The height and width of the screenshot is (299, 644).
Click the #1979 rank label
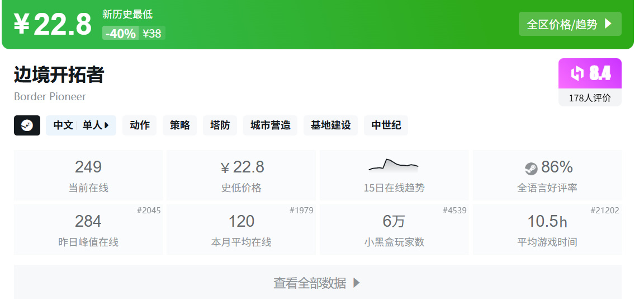301,211
